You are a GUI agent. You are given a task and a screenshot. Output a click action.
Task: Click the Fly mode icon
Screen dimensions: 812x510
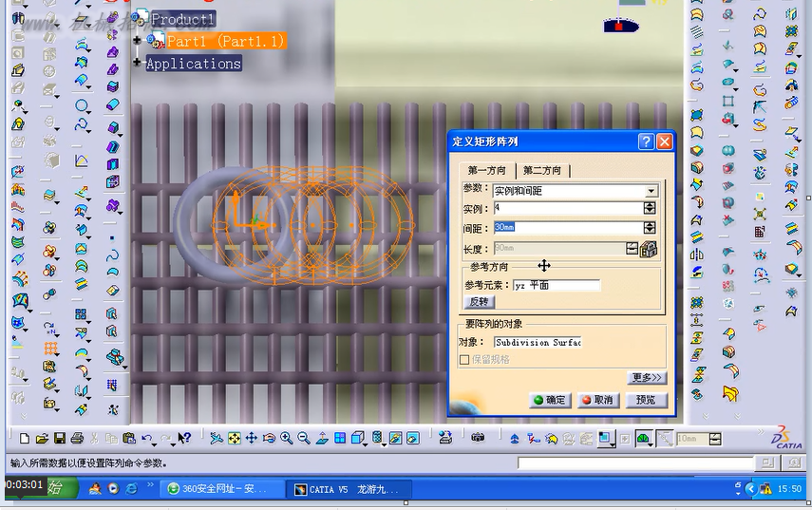coord(217,439)
